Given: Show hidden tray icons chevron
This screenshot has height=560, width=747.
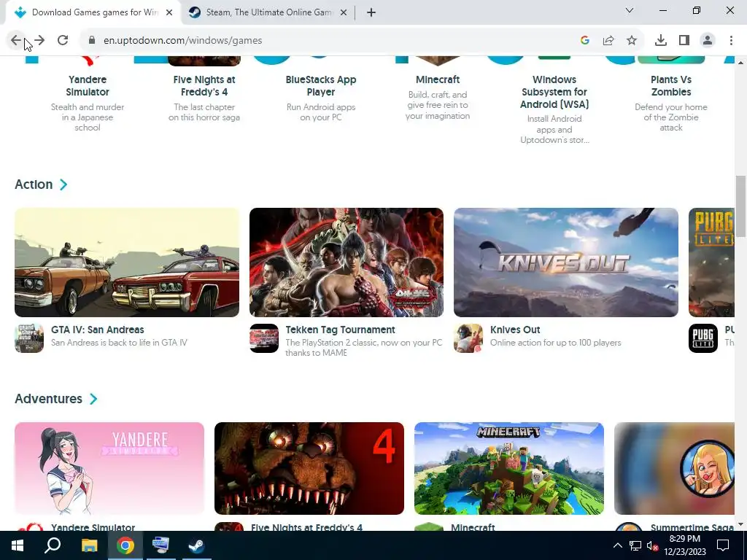Looking at the screenshot, I should pos(617,545).
